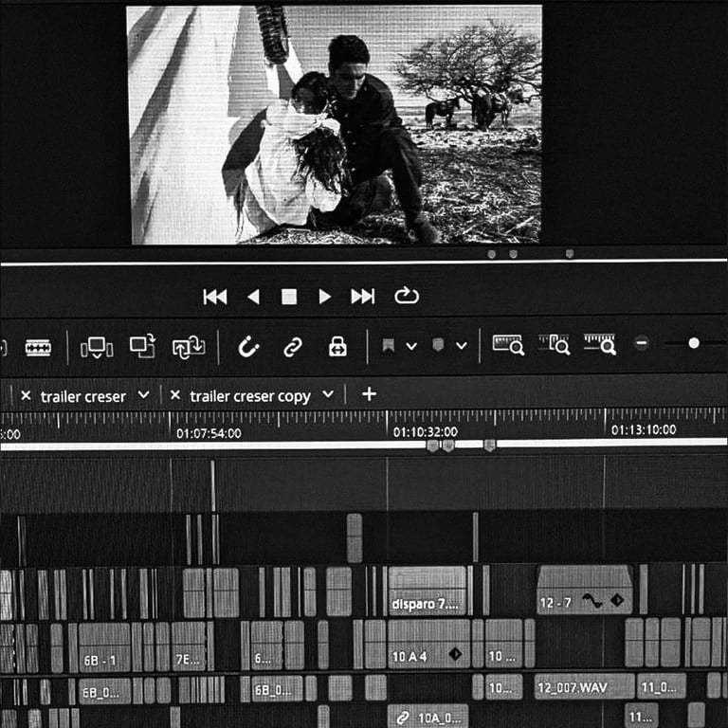Play the timeline forward
728x728 pixels.
click(325, 297)
